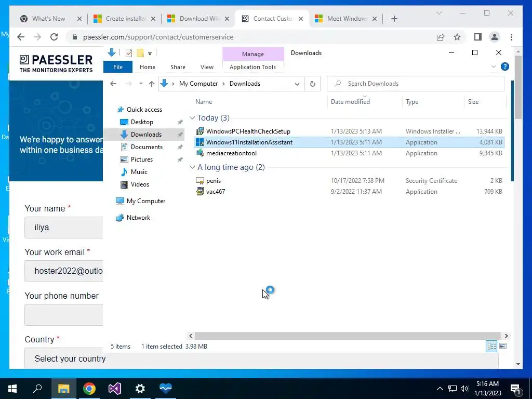Open the notification center icon
Viewport: 532px width, 399px height.
pos(515,389)
